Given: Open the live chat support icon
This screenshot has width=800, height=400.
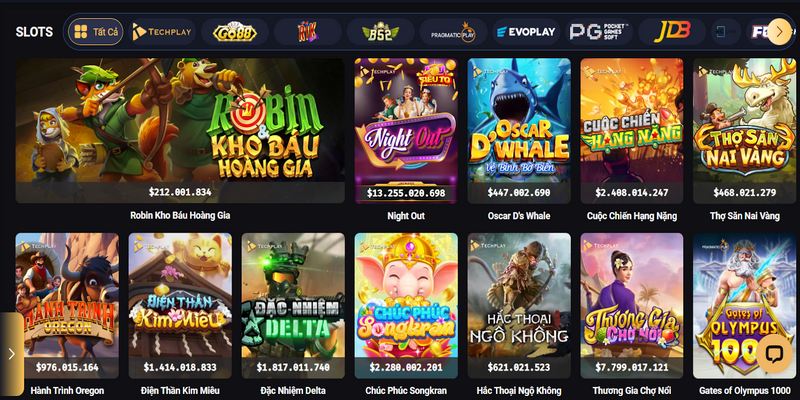Looking at the screenshot, I should point(774,353).
